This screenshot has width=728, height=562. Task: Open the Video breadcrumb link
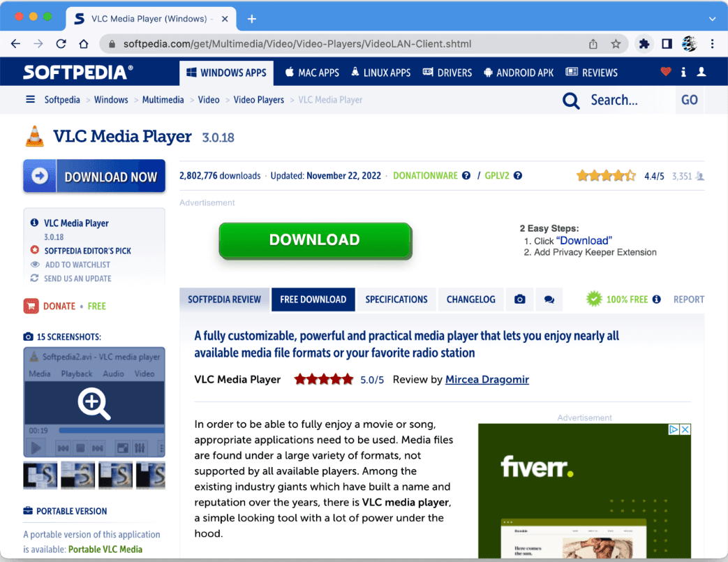click(x=209, y=100)
